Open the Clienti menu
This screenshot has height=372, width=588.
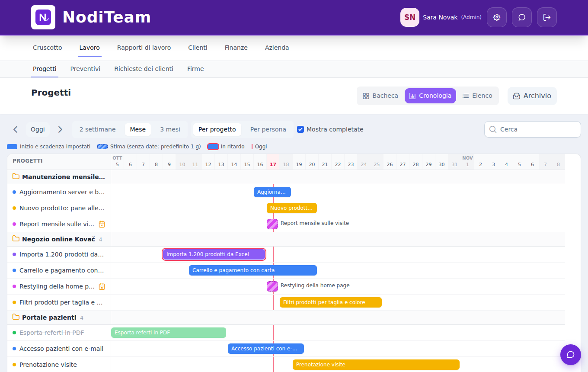[198, 48]
